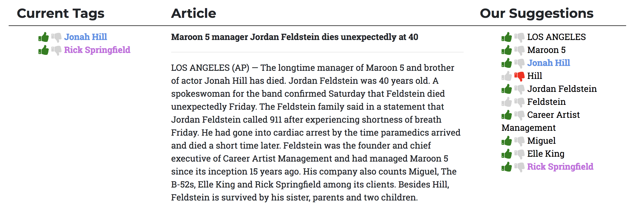Click red thumbs down beside Hill
644x214 pixels.
[519, 76]
